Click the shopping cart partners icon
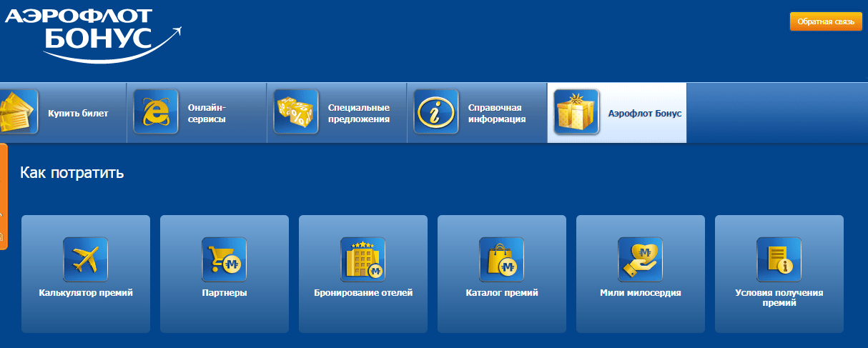Viewport: 868px width, 348px height. coord(225,259)
